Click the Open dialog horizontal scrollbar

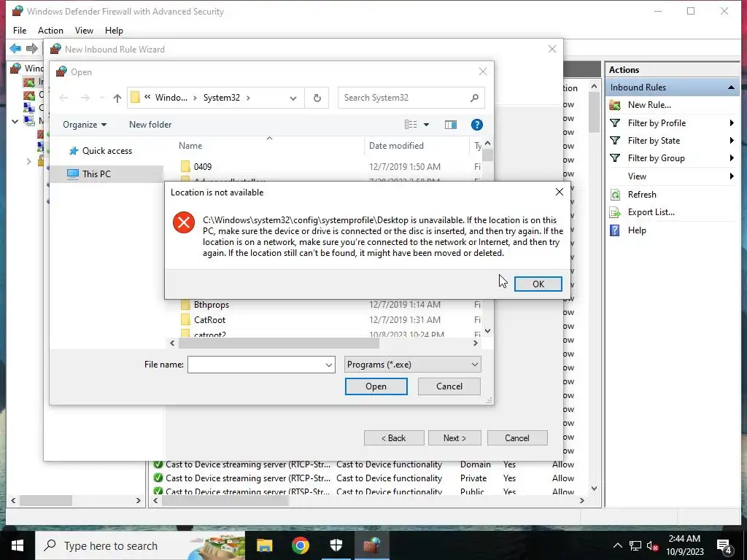(x=279, y=343)
